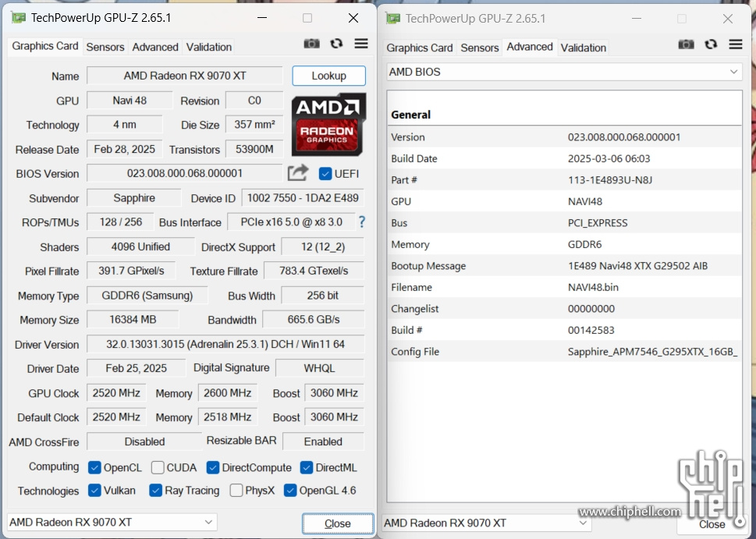
Task: Switch to Graphics Card tab in right window
Action: pos(420,48)
